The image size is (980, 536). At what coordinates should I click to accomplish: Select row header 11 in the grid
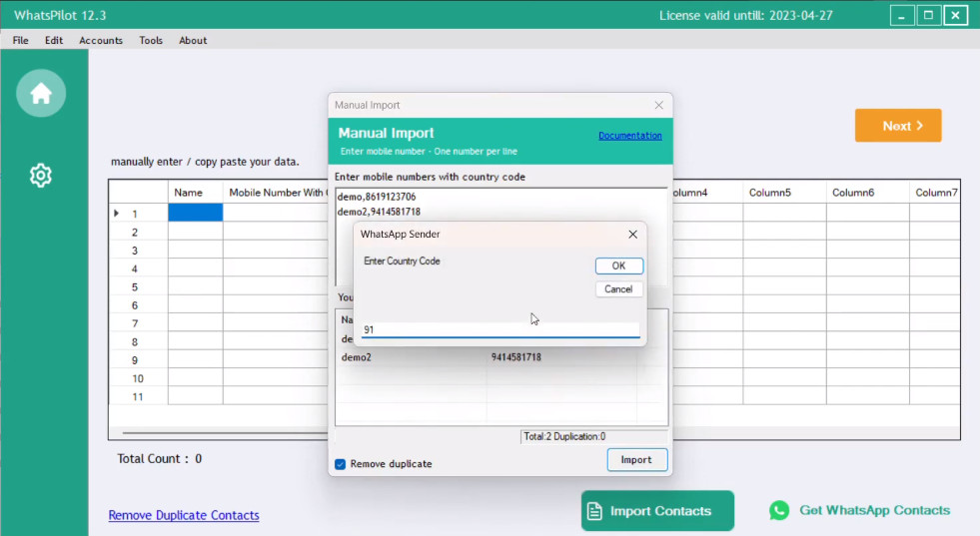click(139, 396)
